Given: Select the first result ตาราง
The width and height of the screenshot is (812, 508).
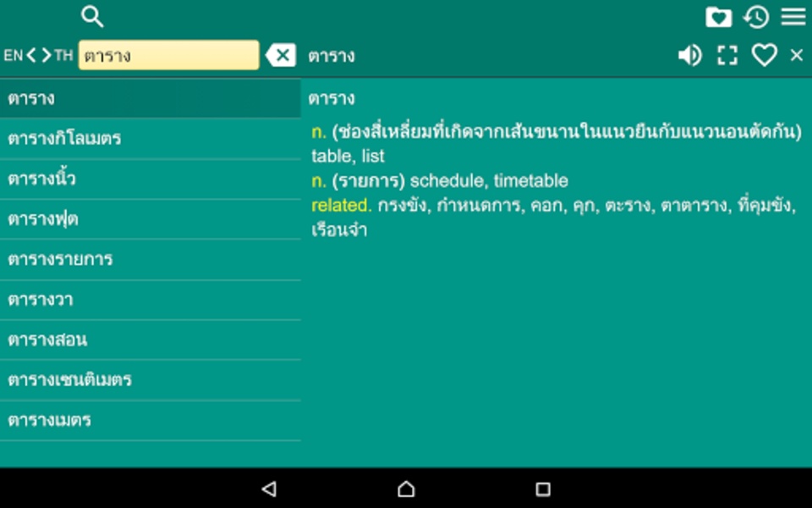Looking at the screenshot, I should coord(151,98).
